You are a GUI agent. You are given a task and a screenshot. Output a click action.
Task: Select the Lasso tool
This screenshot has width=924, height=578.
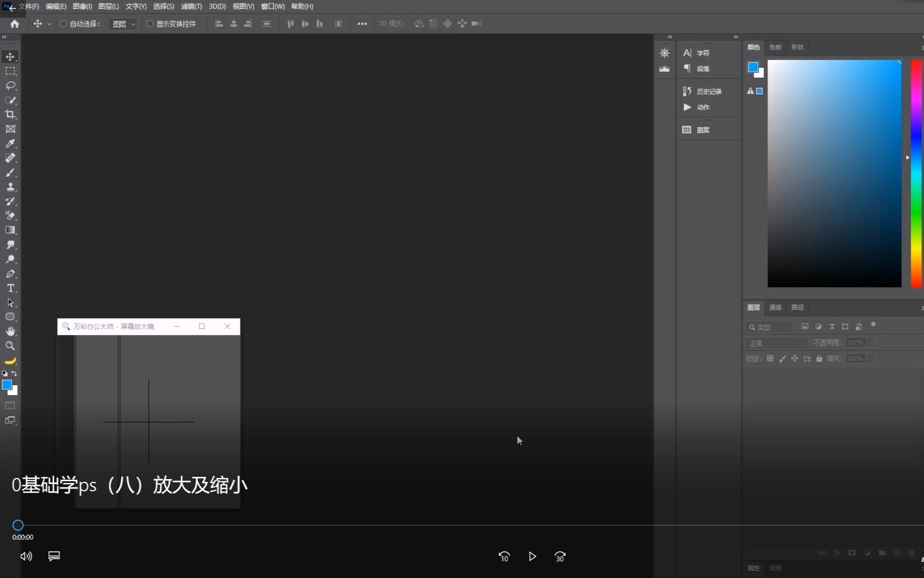coord(10,86)
